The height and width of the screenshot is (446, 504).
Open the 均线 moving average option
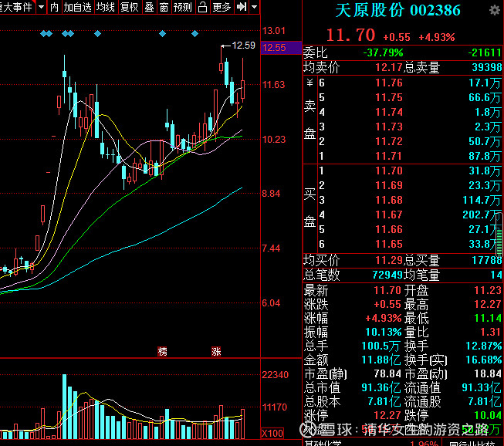pyautogui.click(x=106, y=7)
